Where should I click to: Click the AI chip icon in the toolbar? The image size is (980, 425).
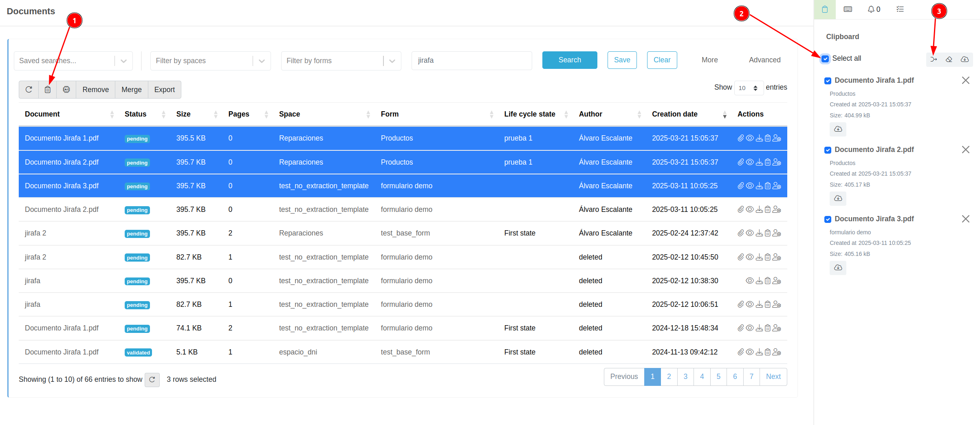click(66, 90)
